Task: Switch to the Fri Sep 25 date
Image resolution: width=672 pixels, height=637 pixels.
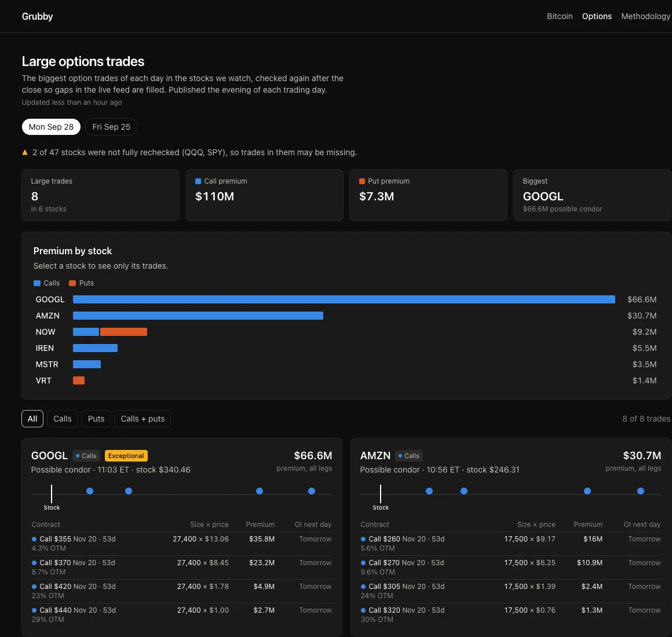Action: click(x=111, y=127)
